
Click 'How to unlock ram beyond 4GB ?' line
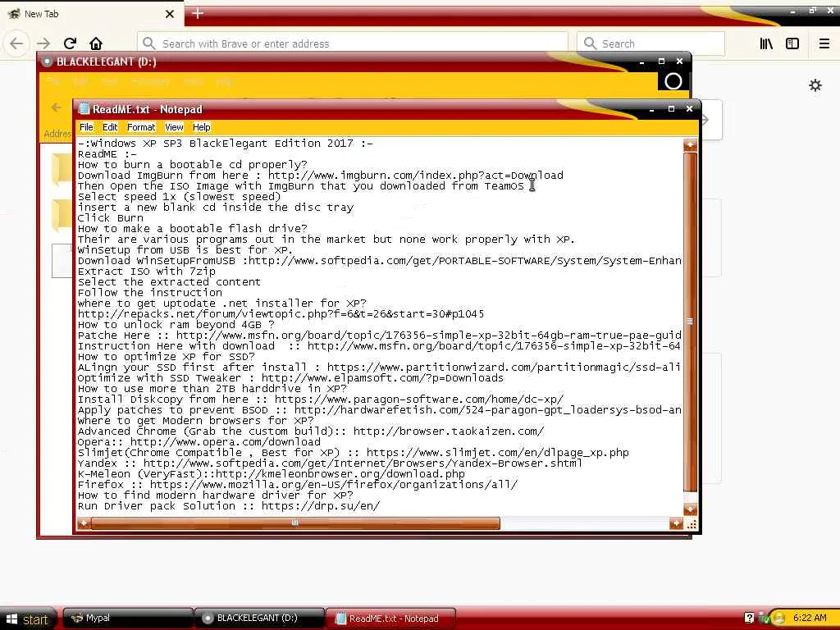[176, 325]
